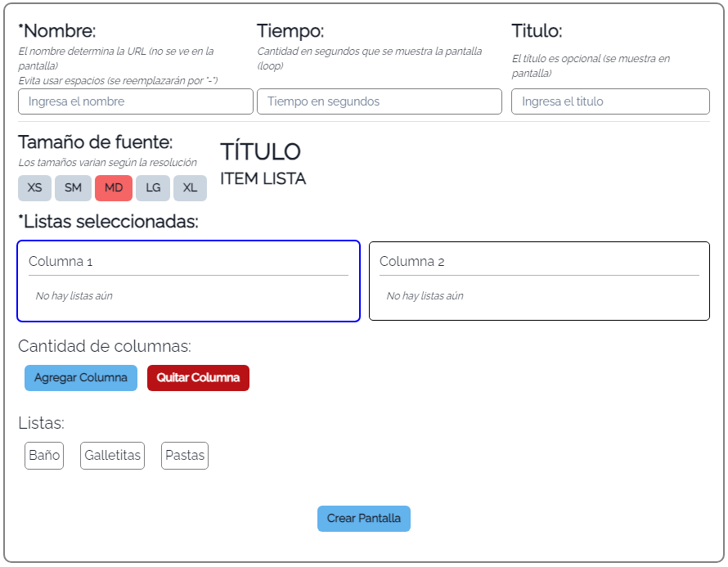Screen dimensions: 728x567
Task: Select the SM font size
Action: pos(73,188)
